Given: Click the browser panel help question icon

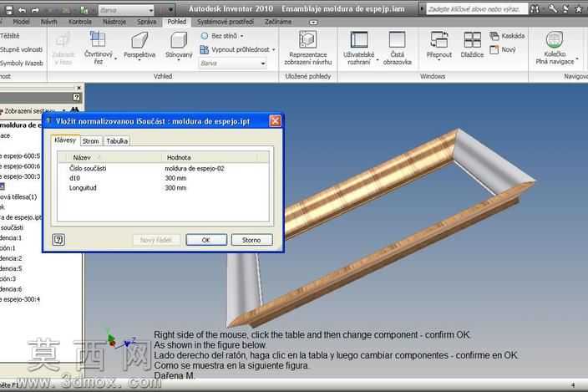Looking at the screenshot, I should click(77, 97).
